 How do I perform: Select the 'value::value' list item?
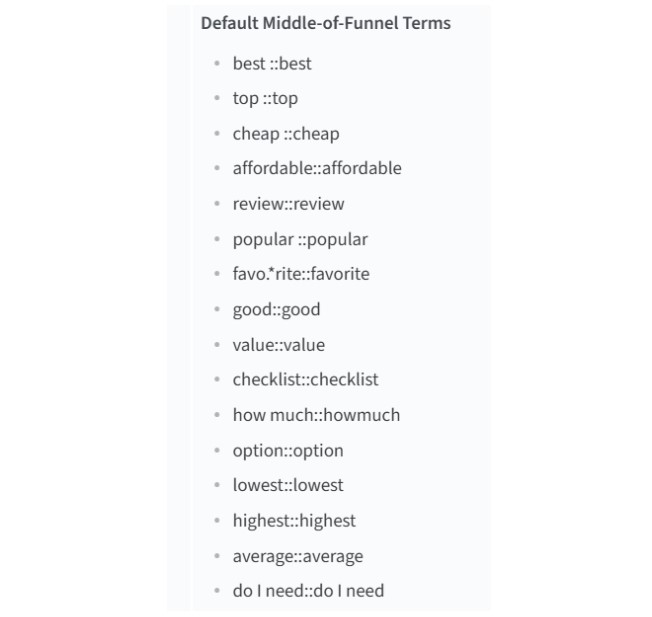pyautogui.click(x=279, y=345)
